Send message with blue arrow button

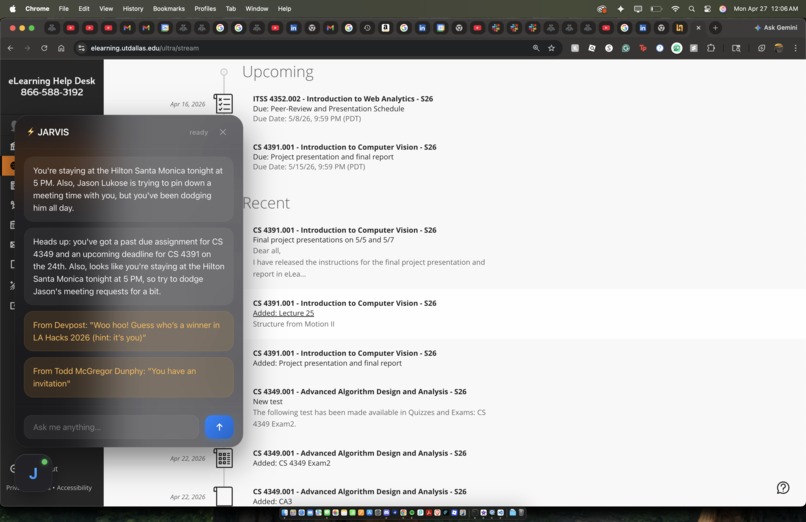coord(219,427)
